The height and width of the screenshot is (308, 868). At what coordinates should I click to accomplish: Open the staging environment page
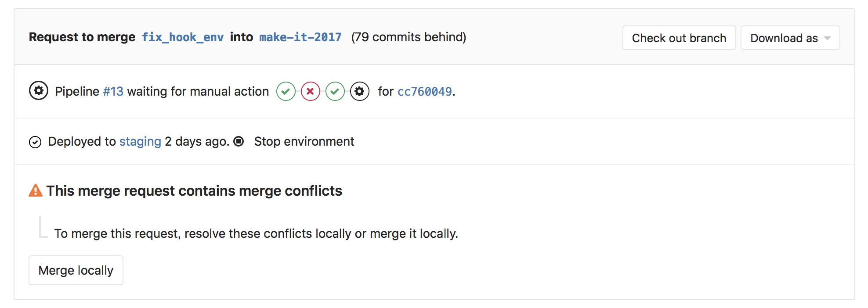140,141
